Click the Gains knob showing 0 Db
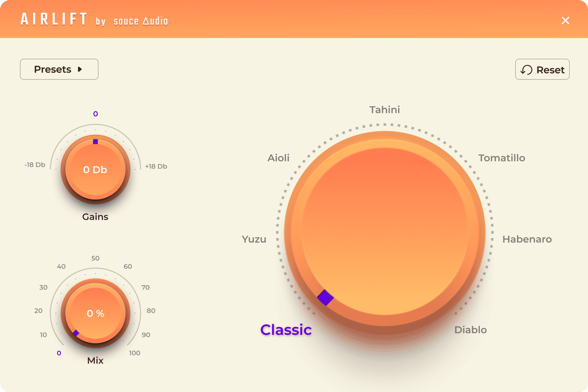The height and width of the screenshot is (392, 588). 96,170
